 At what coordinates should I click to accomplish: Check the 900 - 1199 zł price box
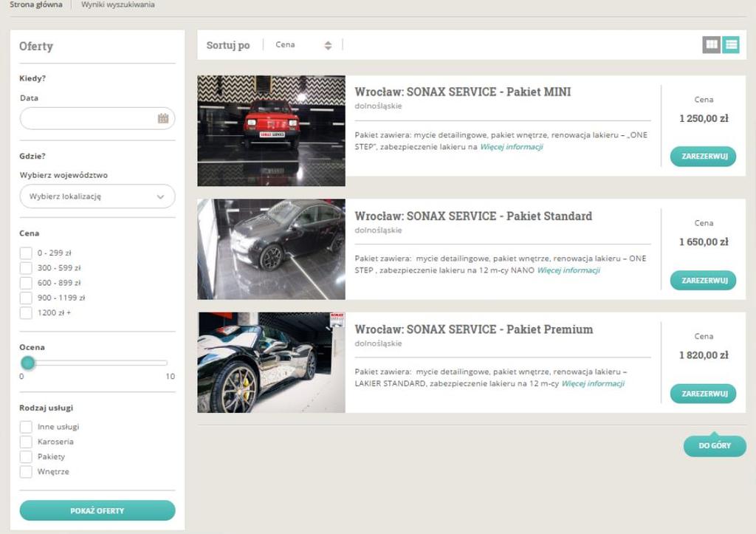coord(26,298)
